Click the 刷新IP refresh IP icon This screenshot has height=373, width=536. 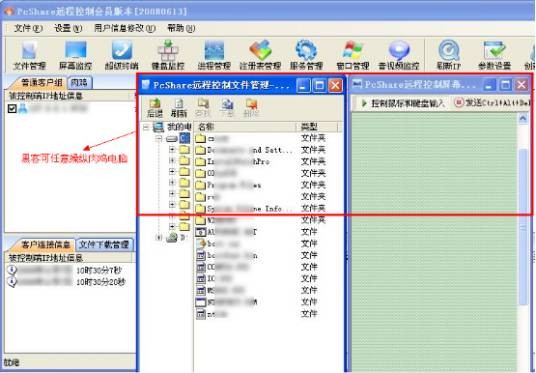(x=449, y=55)
